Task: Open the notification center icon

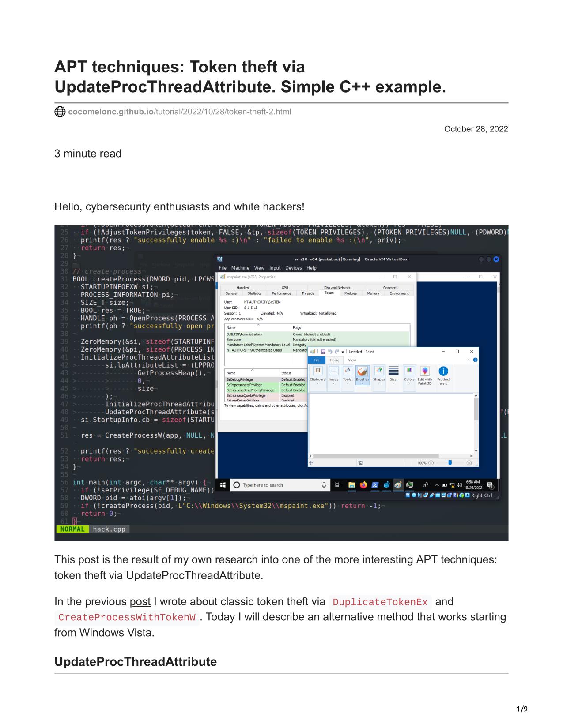Action: pos(490,485)
